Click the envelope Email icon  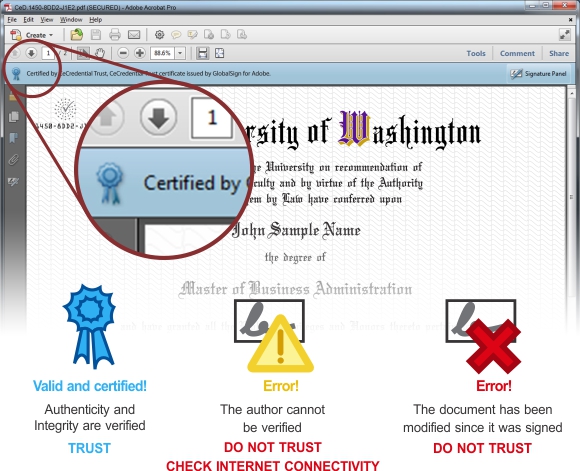(134, 35)
